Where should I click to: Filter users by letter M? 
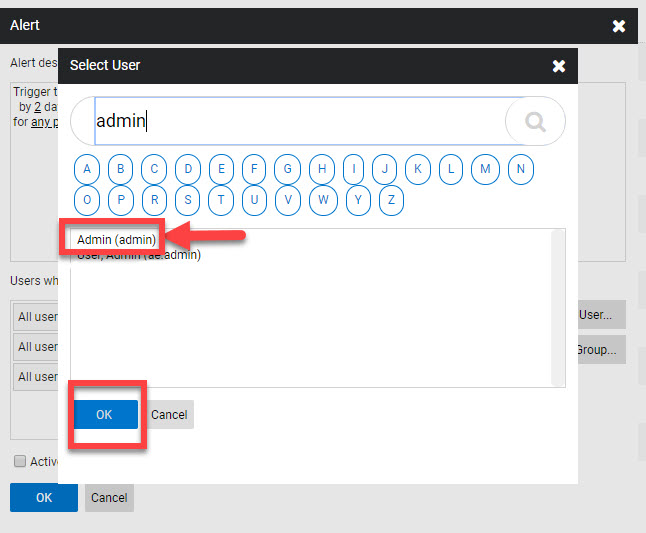(x=485, y=169)
